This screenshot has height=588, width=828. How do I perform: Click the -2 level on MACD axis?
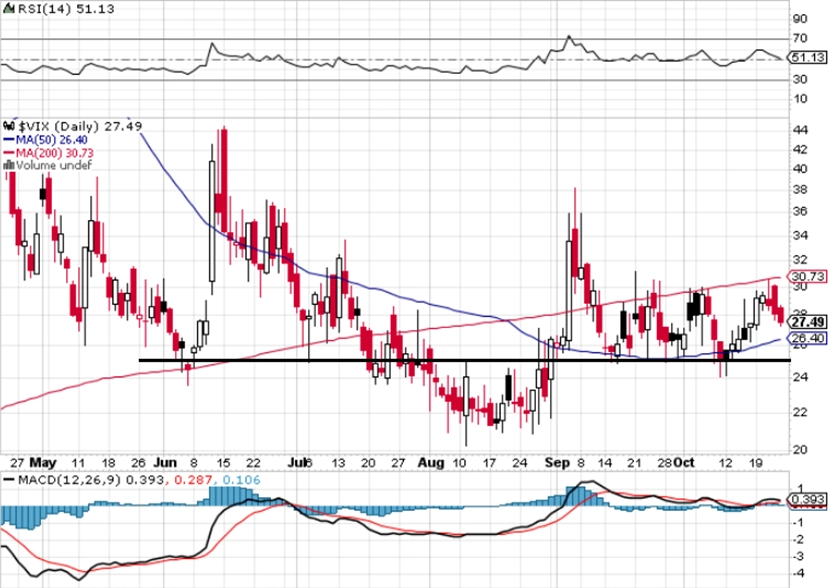(x=798, y=539)
